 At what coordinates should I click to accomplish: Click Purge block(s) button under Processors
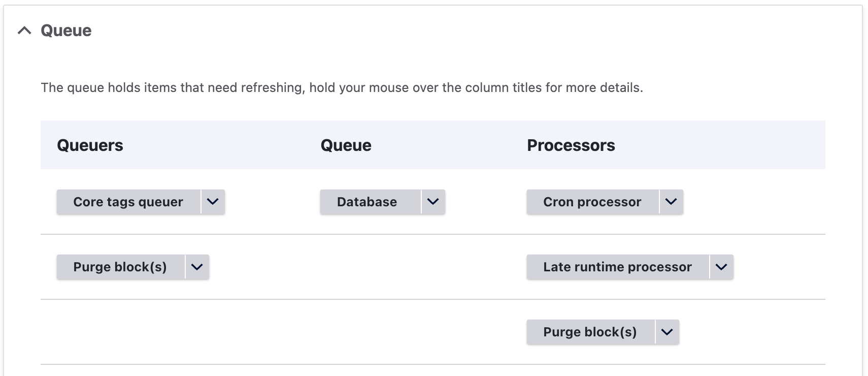click(x=590, y=332)
